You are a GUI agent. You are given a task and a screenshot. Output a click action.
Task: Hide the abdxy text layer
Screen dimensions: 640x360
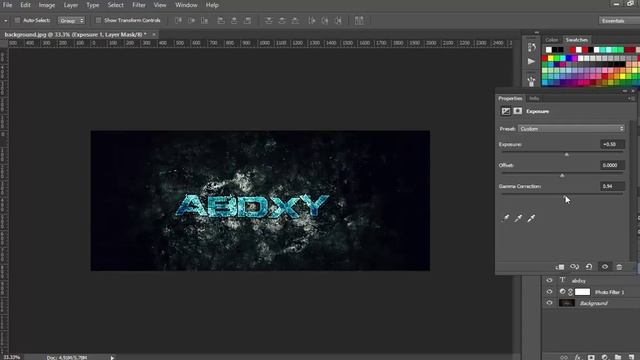pyautogui.click(x=549, y=280)
